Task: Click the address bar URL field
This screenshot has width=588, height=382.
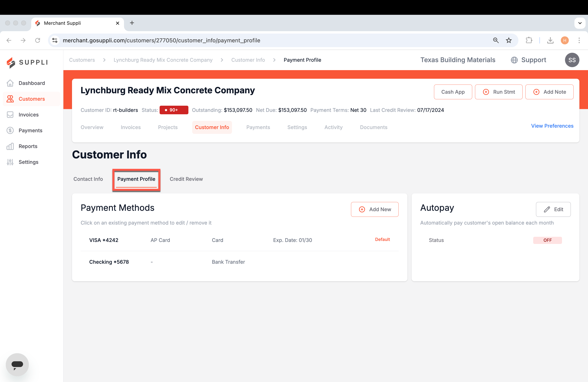Action: pyautogui.click(x=272, y=40)
